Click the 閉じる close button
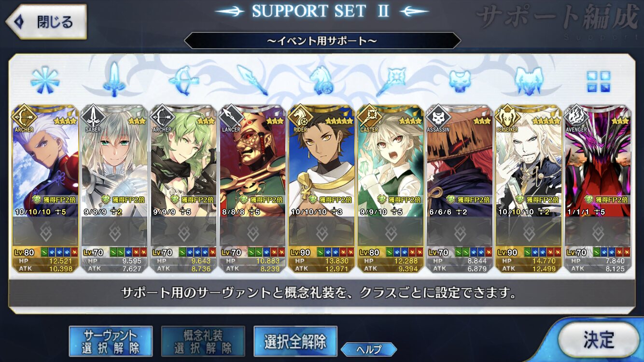Viewport: 644px width, 362px height. click(x=46, y=22)
